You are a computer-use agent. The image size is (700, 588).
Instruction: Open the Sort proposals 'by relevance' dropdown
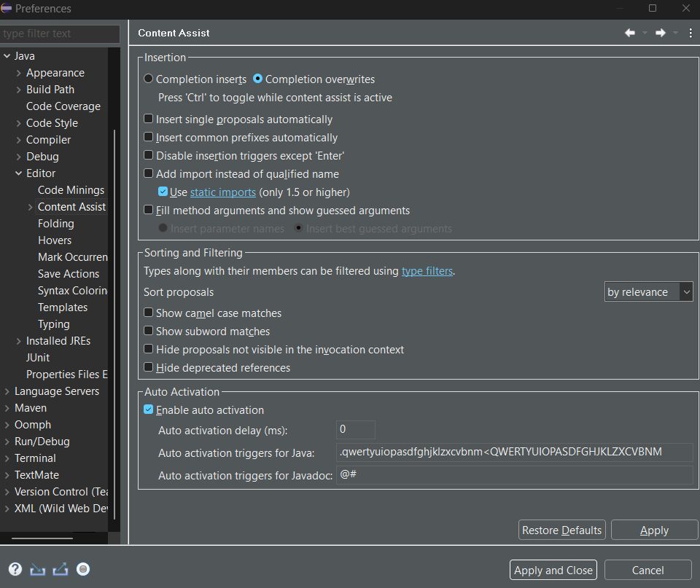[x=648, y=291]
